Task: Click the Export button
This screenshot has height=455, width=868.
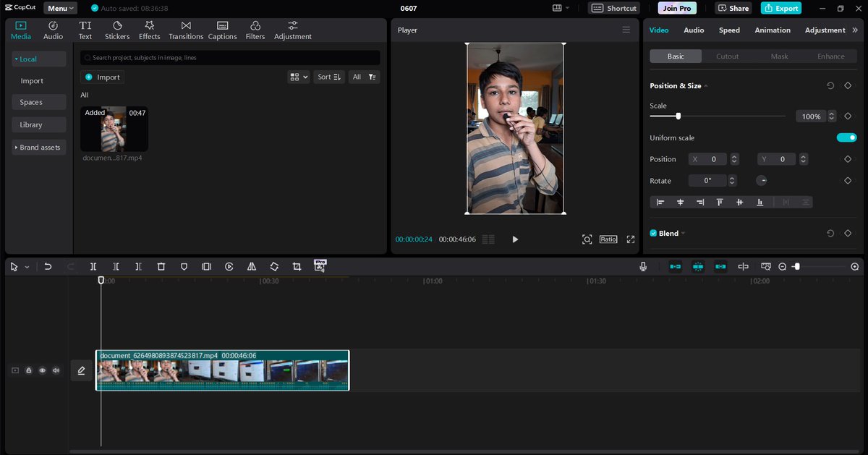Action: (780, 8)
